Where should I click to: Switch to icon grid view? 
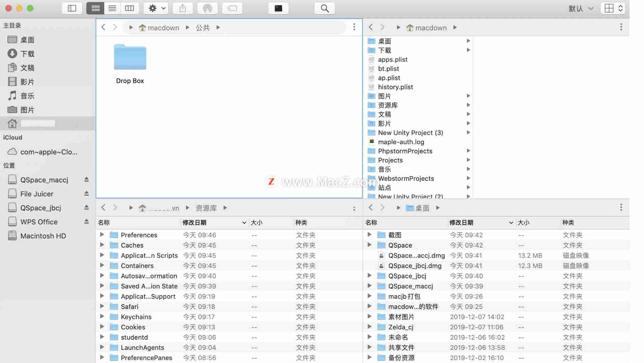point(95,8)
